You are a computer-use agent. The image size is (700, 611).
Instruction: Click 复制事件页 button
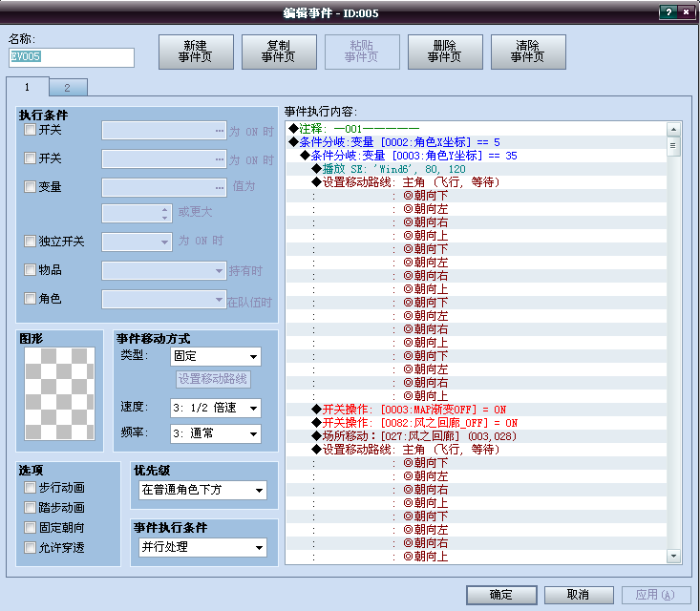click(x=279, y=52)
